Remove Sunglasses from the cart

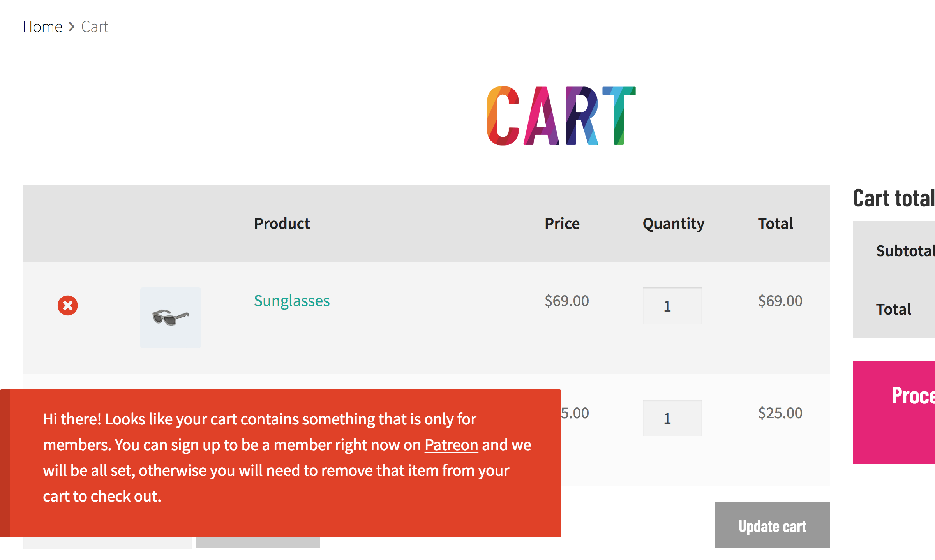68,305
